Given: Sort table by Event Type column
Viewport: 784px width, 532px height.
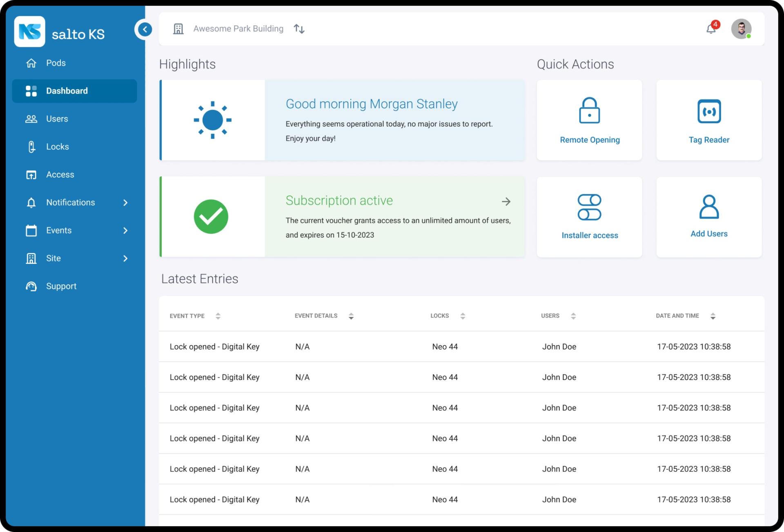Looking at the screenshot, I should 218,316.
